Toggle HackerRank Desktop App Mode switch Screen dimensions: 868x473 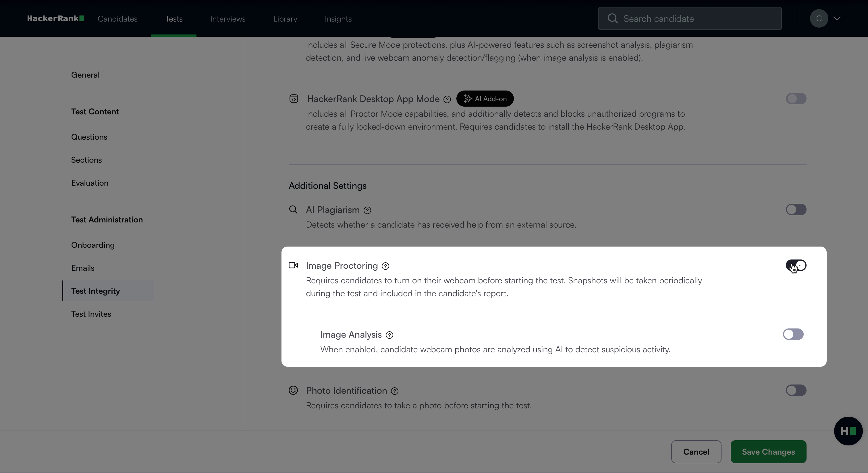pyautogui.click(x=796, y=99)
